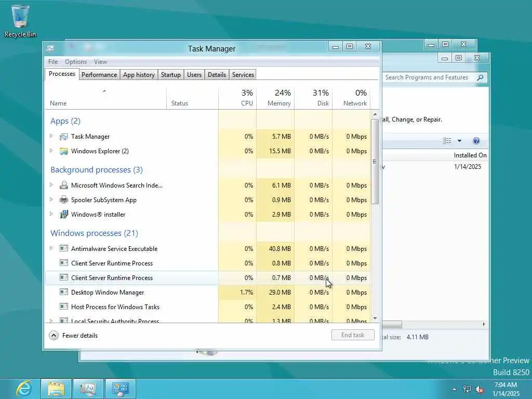Switch to the Services tab
The width and height of the screenshot is (532, 399).
coord(243,75)
